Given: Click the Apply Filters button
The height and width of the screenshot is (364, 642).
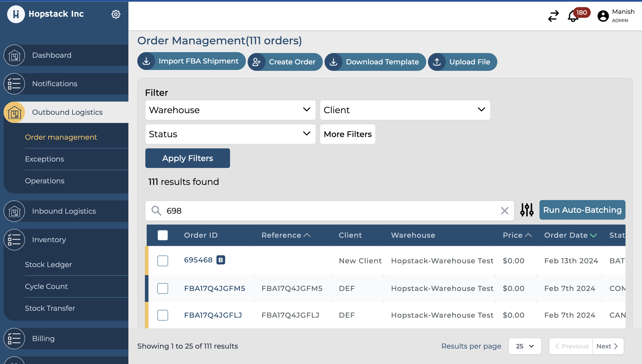Looking at the screenshot, I should coord(187,158).
